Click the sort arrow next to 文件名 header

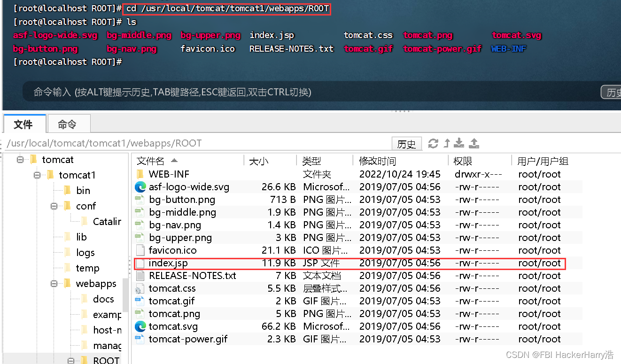174,161
